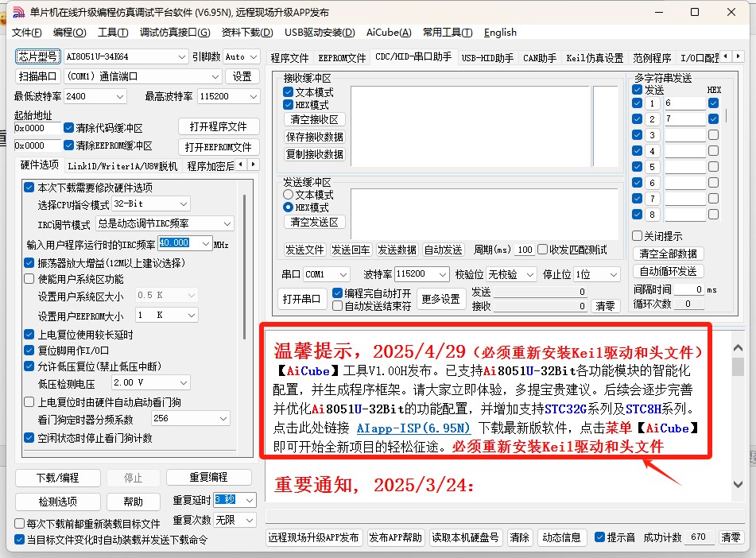Screen dimensions: 756x558
Task: Click 重复编程 button
Action: pyautogui.click(x=209, y=477)
